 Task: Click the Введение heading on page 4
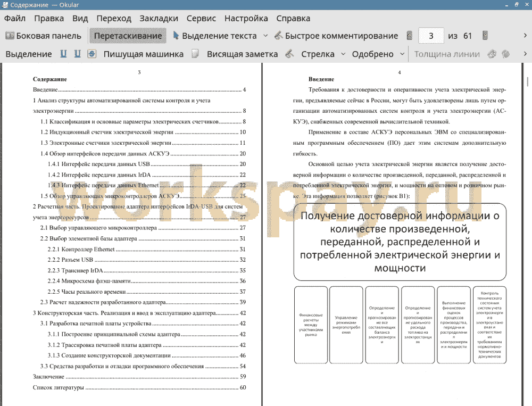321,79
